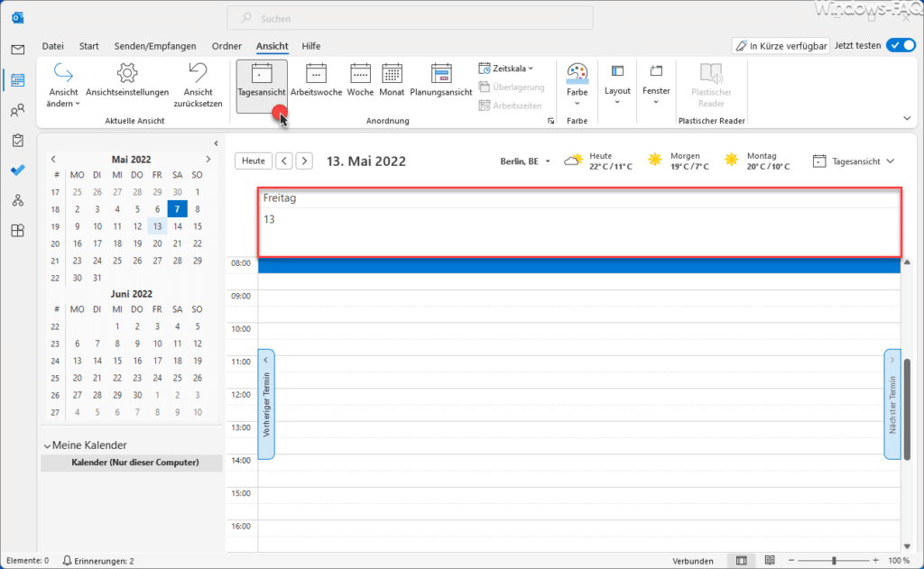924x569 pixels.
Task: Click the calendar vertical scrollbar
Action: [907, 408]
